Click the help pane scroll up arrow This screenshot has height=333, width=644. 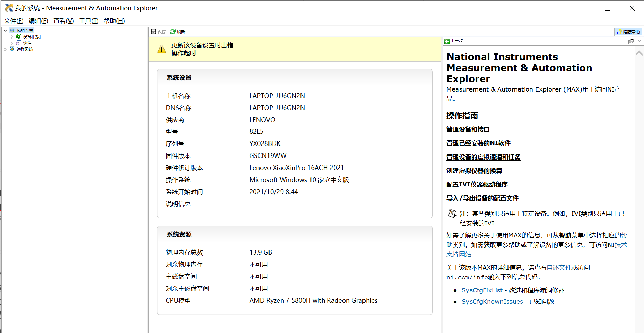(x=639, y=53)
